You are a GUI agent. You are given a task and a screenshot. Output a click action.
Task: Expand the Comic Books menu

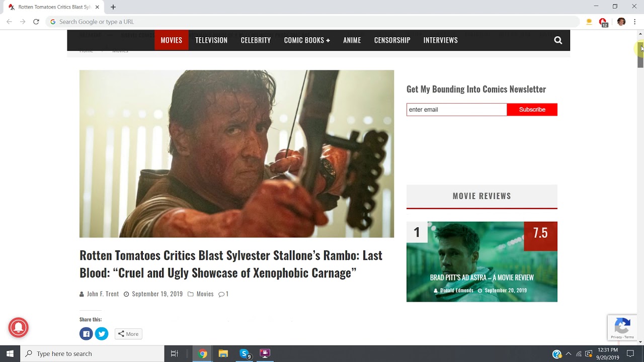pyautogui.click(x=307, y=40)
